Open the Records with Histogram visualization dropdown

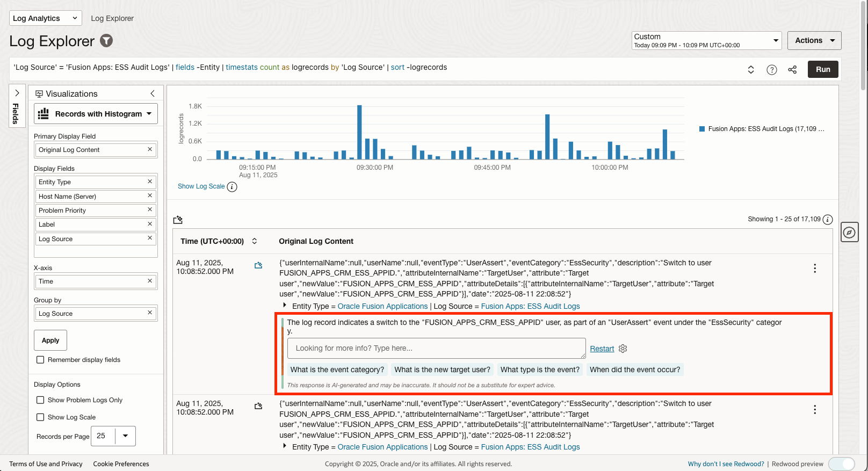pyautogui.click(x=96, y=114)
